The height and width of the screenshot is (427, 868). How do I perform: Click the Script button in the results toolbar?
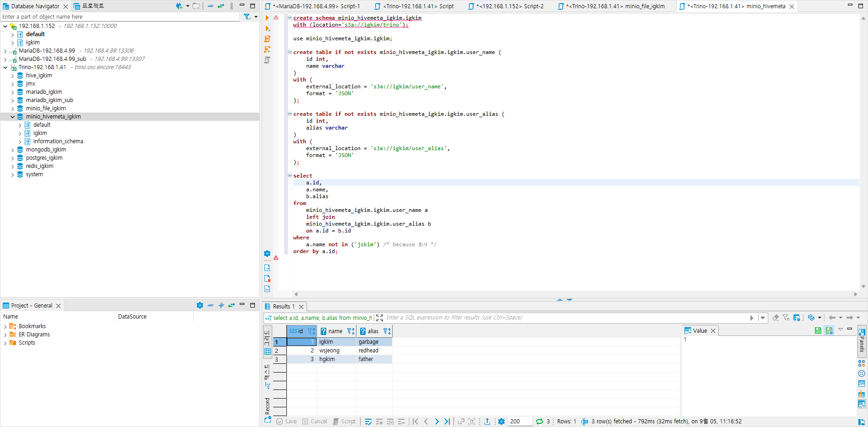[344, 422]
